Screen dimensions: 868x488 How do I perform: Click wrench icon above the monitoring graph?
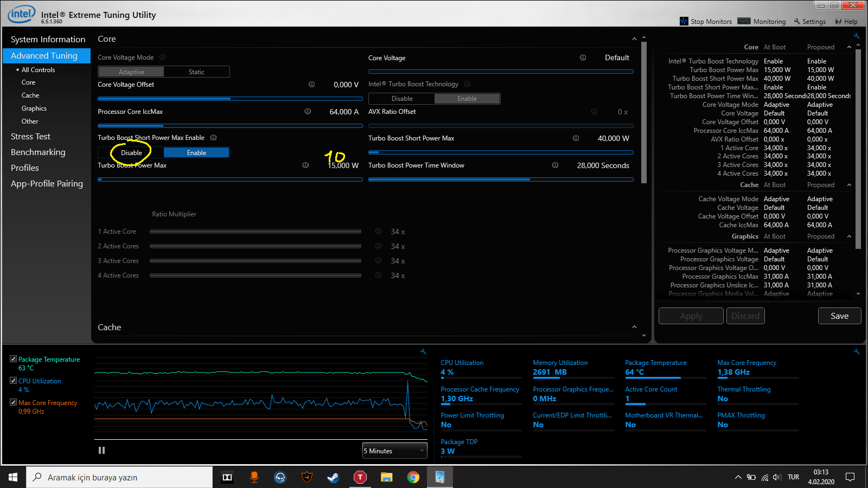point(423,352)
